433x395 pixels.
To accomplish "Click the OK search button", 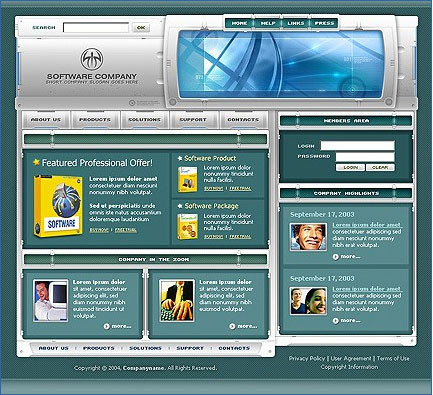I will coord(141,28).
